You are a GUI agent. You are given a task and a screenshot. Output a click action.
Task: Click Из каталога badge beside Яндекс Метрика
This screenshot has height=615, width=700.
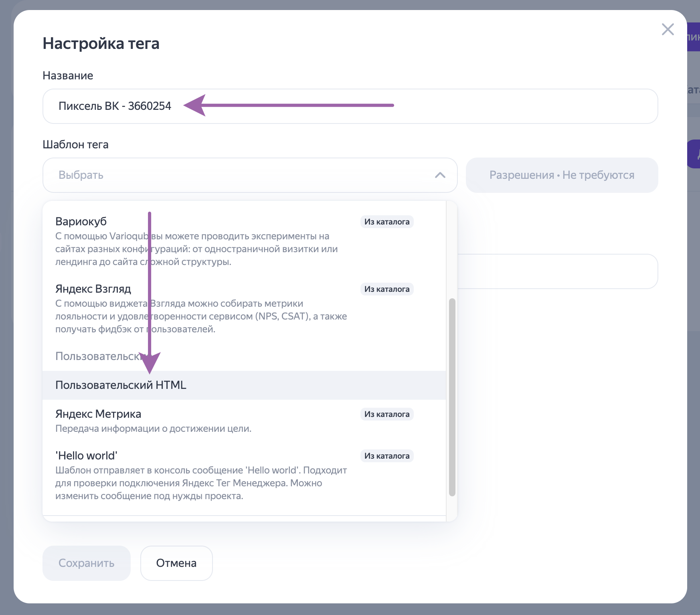click(x=386, y=414)
